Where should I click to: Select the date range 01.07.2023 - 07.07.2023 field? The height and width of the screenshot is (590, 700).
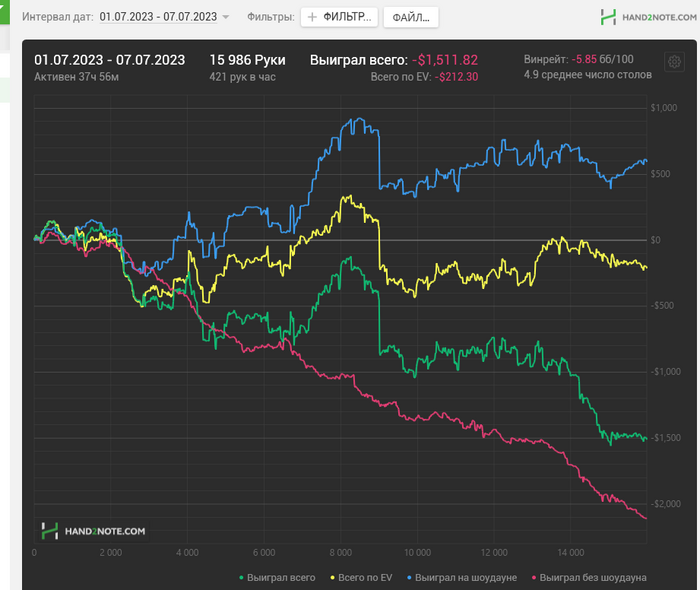(158, 17)
